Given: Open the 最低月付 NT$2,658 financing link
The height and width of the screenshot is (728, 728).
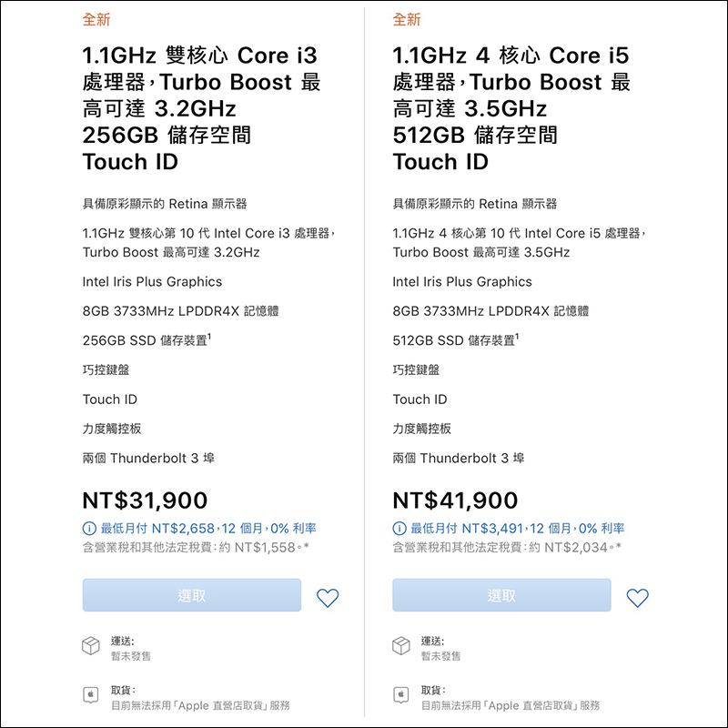Looking at the screenshot, I should pyautogui.click(x=208, y=529).
